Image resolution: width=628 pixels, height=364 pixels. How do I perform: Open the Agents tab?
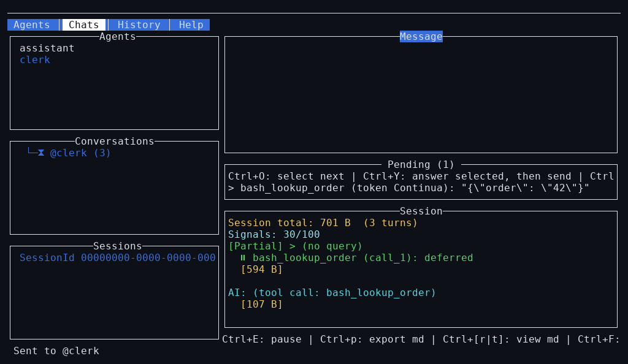pos(32,25)
